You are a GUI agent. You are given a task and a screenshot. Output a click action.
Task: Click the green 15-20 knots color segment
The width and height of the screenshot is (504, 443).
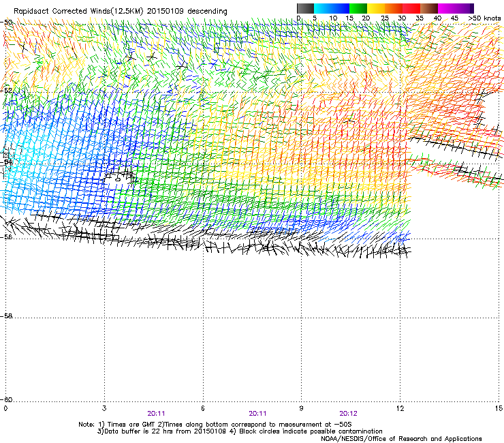(x=358, y=8)
